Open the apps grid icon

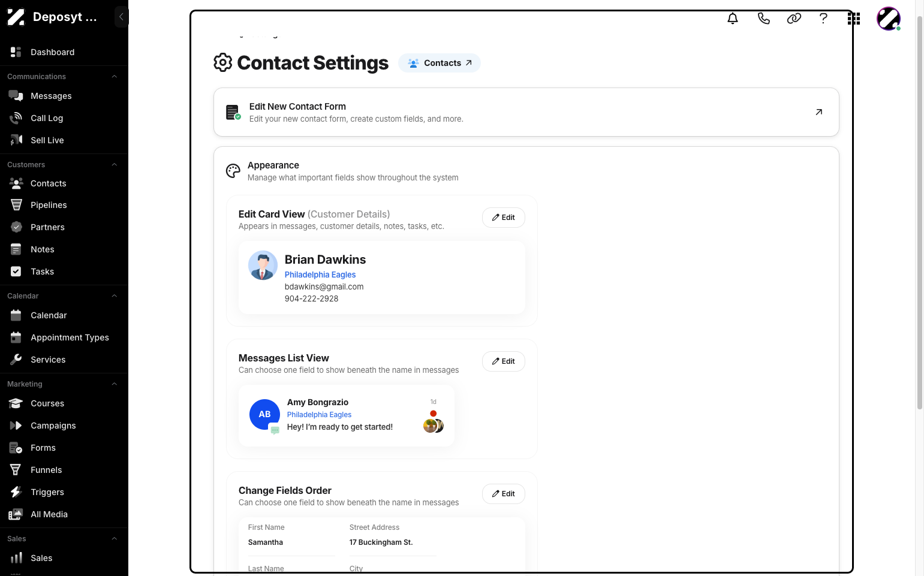(x=854, y=19)
